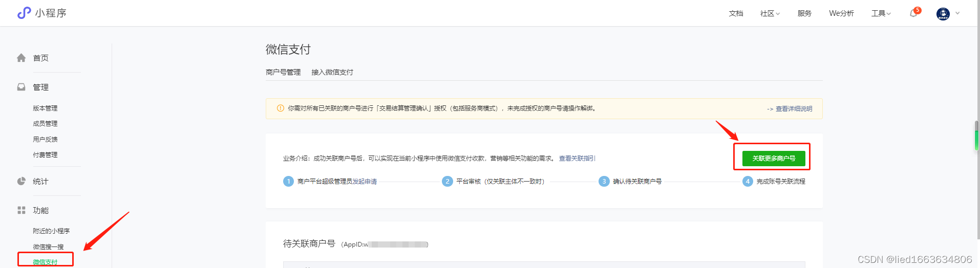Click step 2 平台审核 text
This screenshot has height=268, width=980.
click(x=500, y=182)
